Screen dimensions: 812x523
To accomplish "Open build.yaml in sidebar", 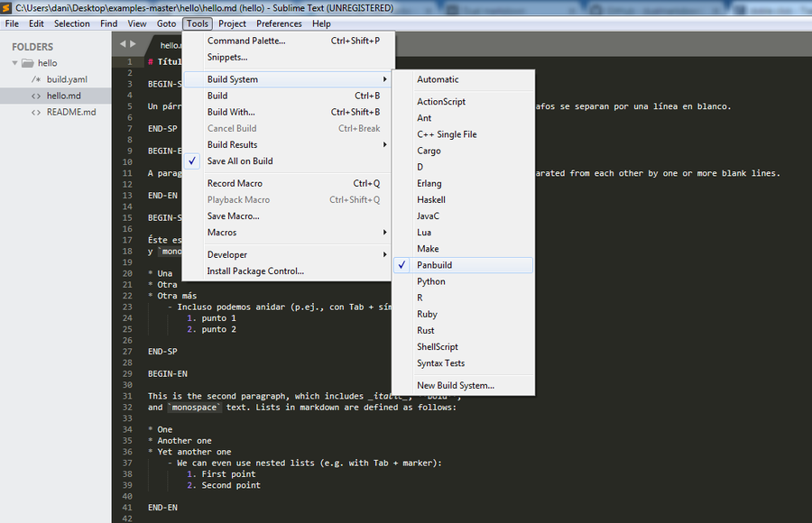I will coord(67,79).
